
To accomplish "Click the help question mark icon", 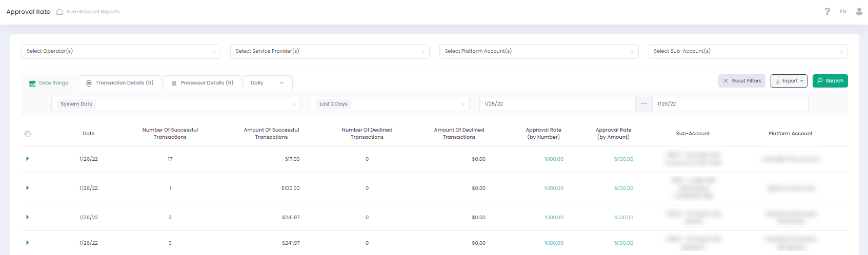I will click(827, 11).
